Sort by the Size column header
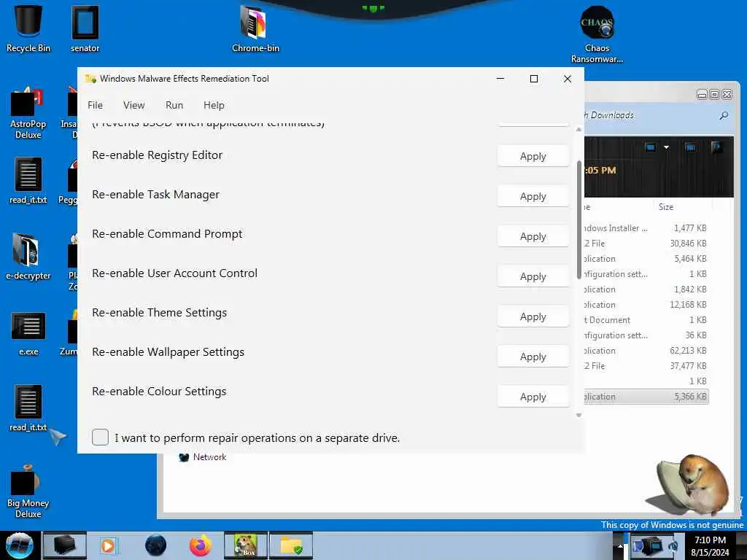 tap(666, 207)
